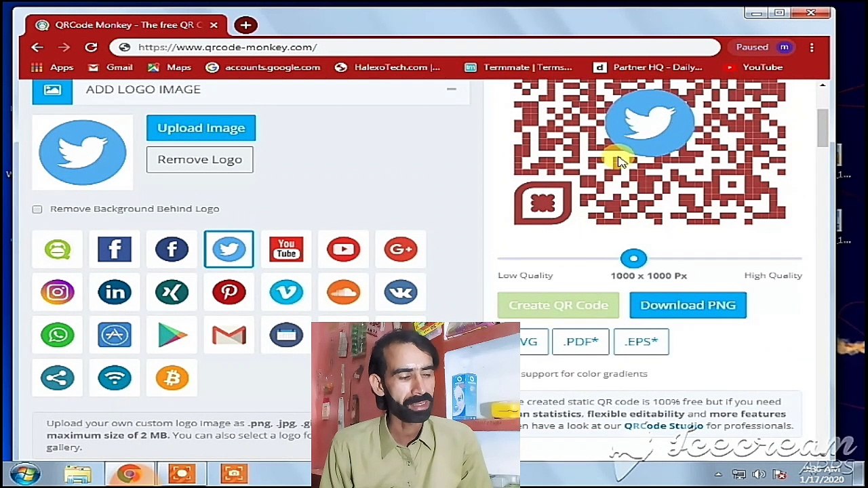
Task: Select the Twitter logo in gallery
Action: (229, 249)
